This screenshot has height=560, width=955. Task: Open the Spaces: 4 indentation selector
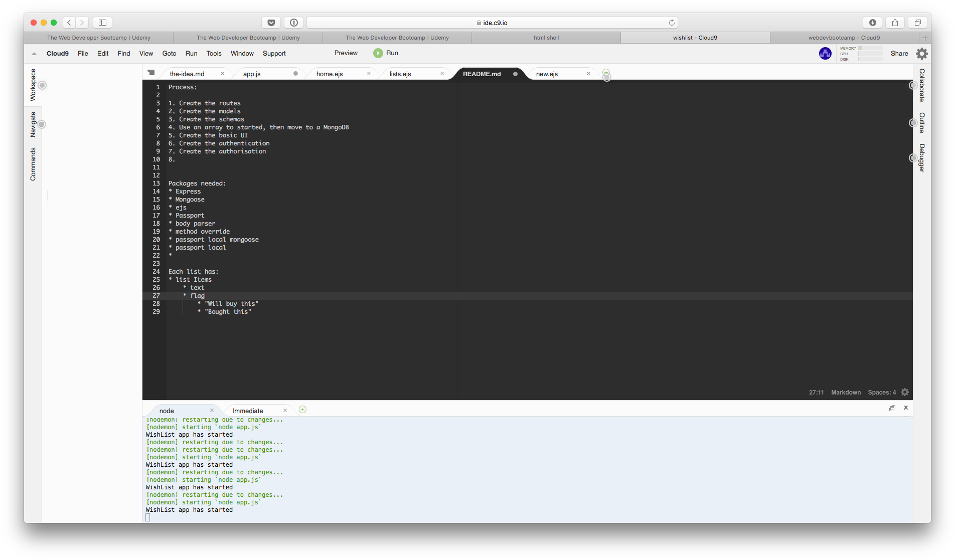coord(882,393)
